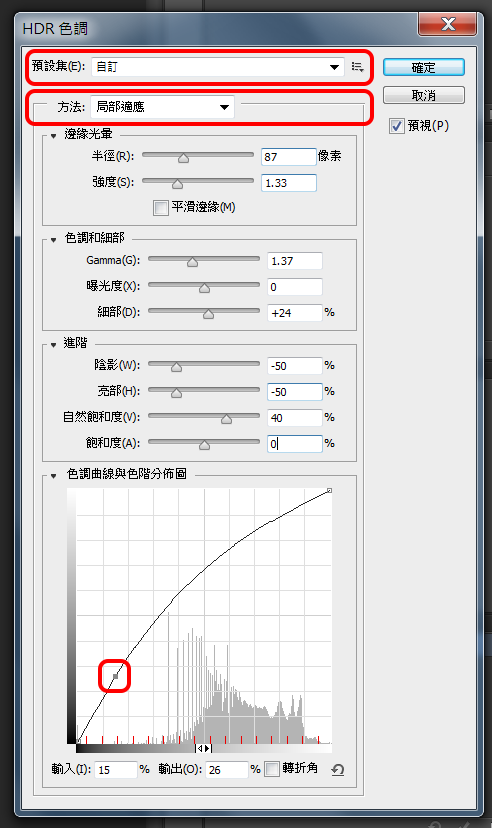
Task: Toggle the 預視(P) preview checkbox
Action: [x=396, y=126]
